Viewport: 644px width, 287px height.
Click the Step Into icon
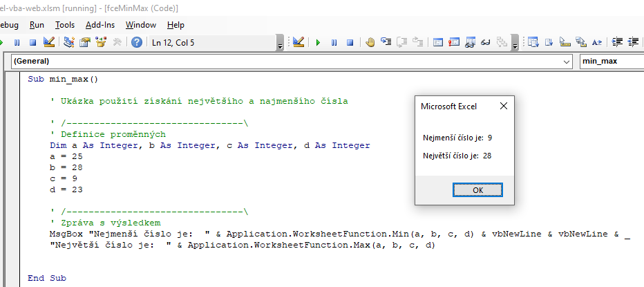386,42
